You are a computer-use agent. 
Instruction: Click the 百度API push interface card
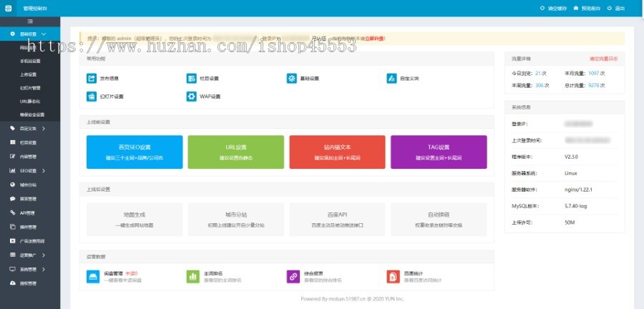point(337,220)
